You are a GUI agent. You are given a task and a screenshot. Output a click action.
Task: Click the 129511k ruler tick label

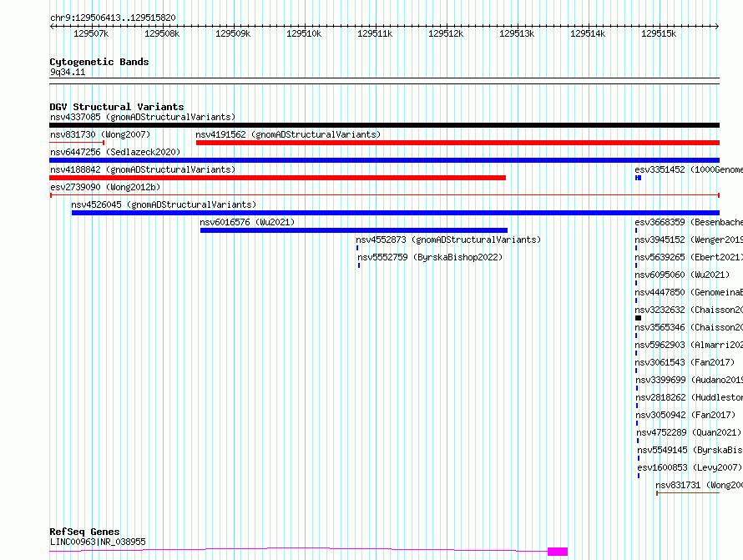(375, 34)
